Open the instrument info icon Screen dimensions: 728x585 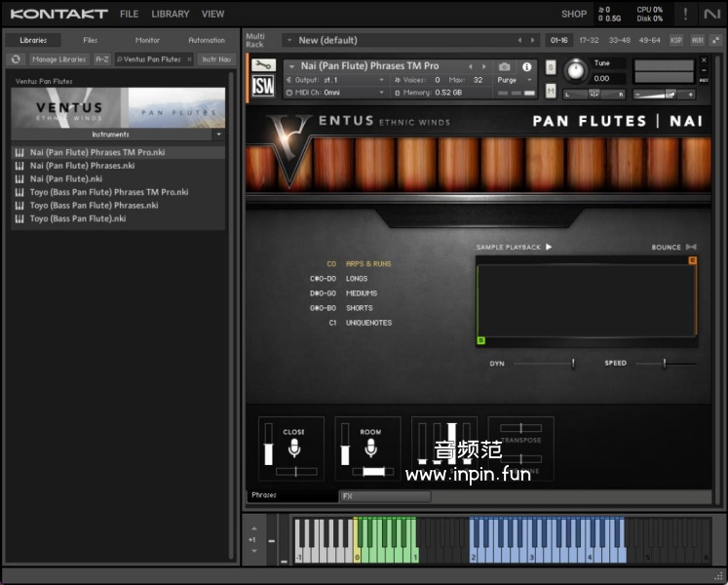click(527, 66)
